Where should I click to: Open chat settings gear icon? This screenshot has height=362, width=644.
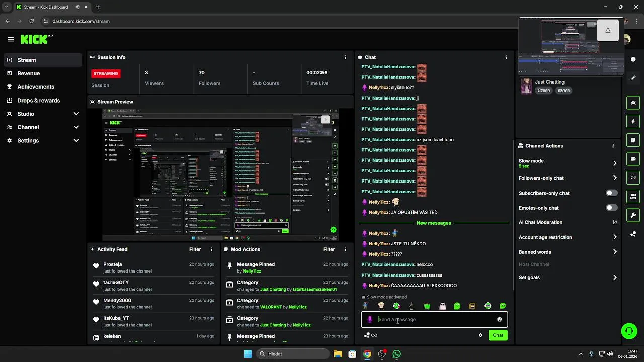pos(480,335)
